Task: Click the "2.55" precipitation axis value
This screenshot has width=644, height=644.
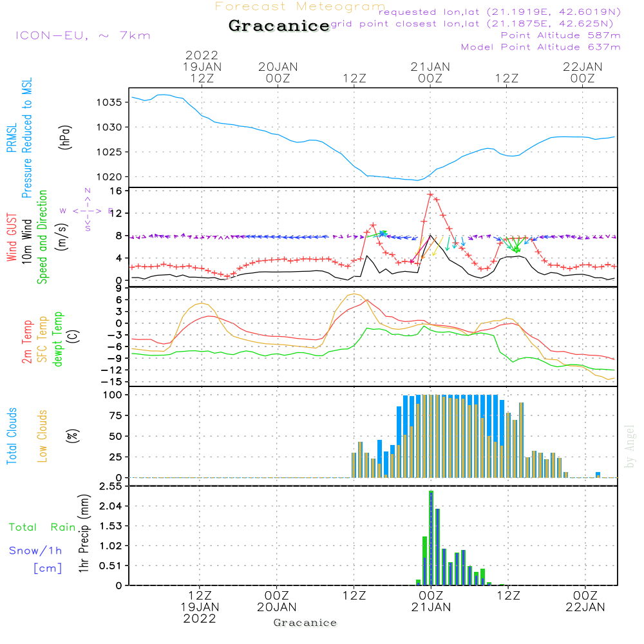Action: (111, 487)
